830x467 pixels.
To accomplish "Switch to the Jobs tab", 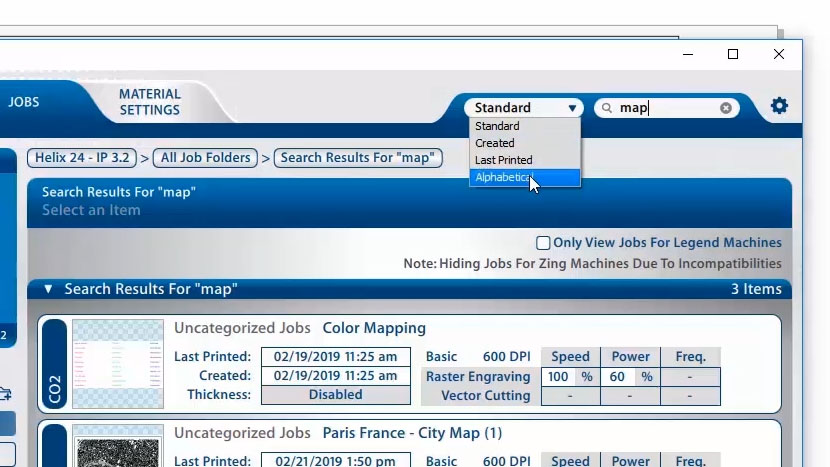I will point(24,102).
